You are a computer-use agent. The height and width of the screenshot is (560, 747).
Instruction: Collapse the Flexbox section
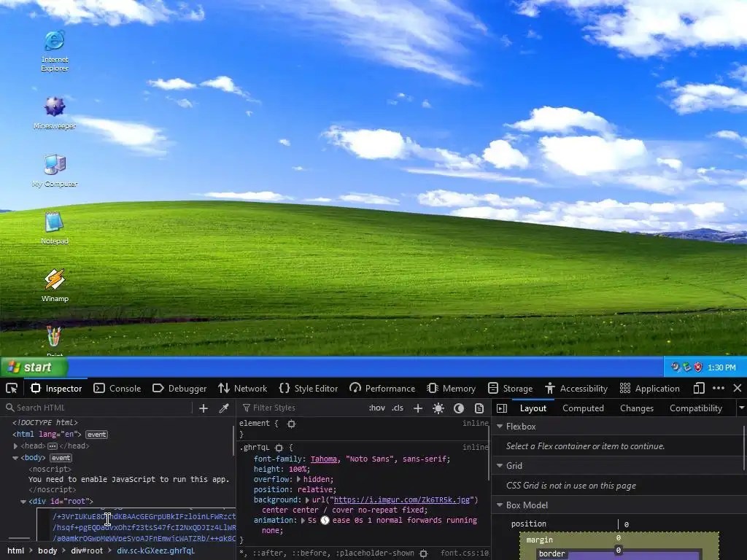500,427
